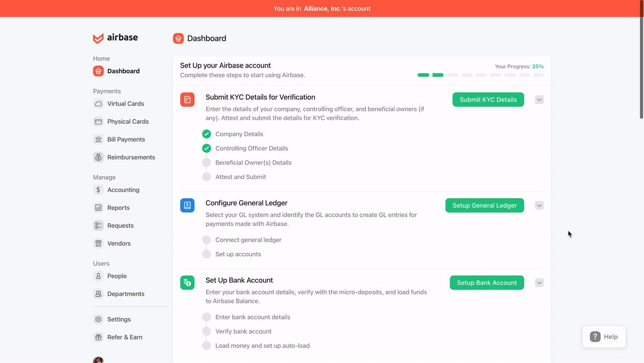Open Settings from sidebar

pos(119,319)
